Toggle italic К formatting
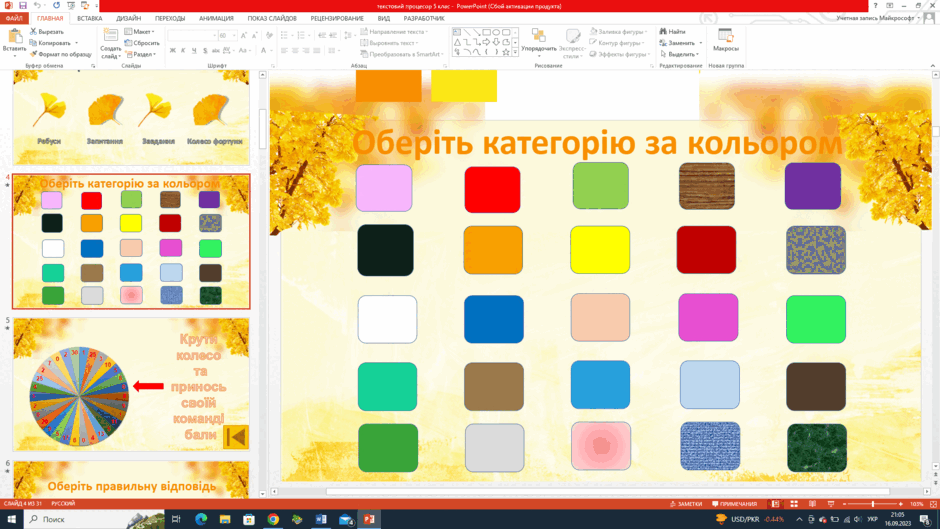This screenshot has width=940, height=529. [x=183, y=50]
